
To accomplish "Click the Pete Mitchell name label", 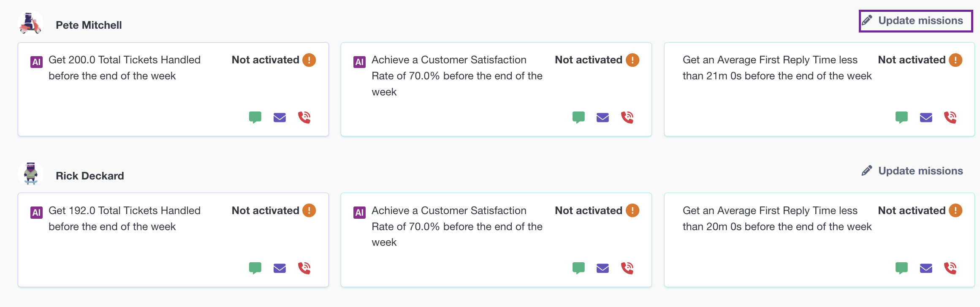I will [x=89, y=25].
